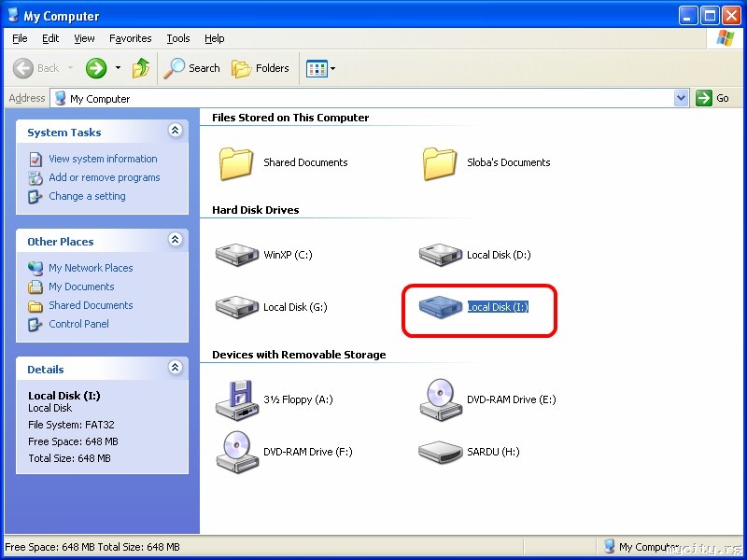Select WinXP (C:) drive icon
Viewport: 747px width, 560px height.
pos(237,255)
